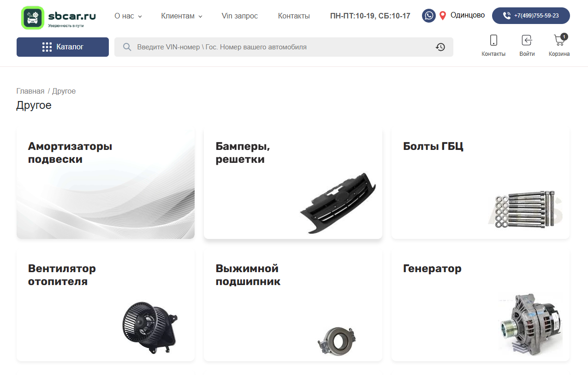The height and width of the screenshot is (375, 588).
Task: Click the login arrow icon
Action: [x=527, y=40]
